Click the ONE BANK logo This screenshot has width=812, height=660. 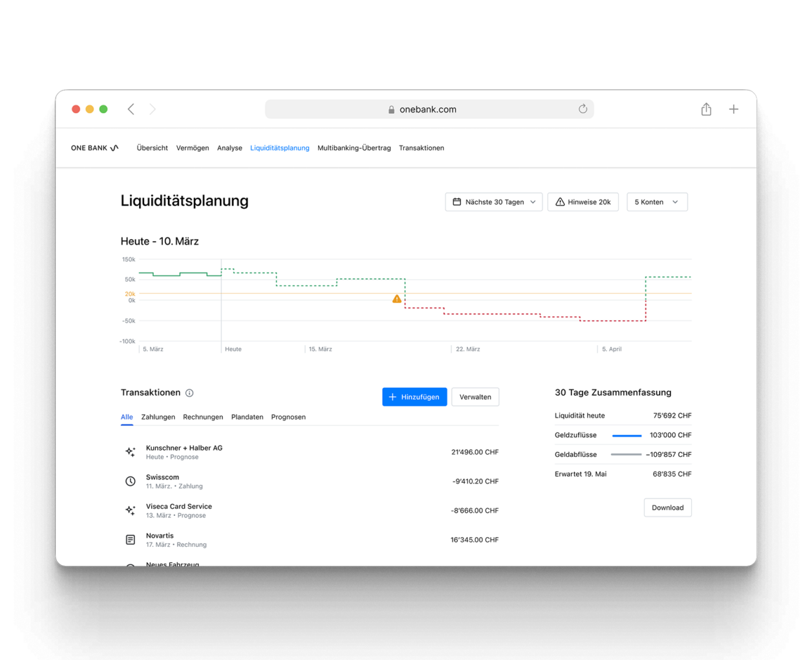pos(95,148)
